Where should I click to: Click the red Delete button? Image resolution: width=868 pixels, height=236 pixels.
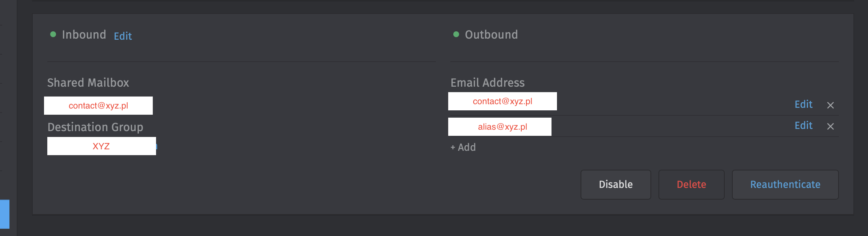[x=691, y=184]
